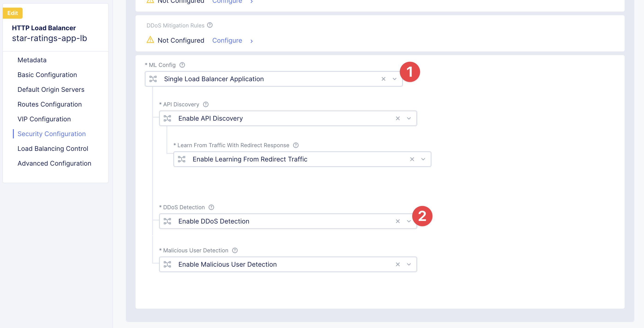Click the yellow Edit badge
This screenshot has width=644, height=328.
12,13
